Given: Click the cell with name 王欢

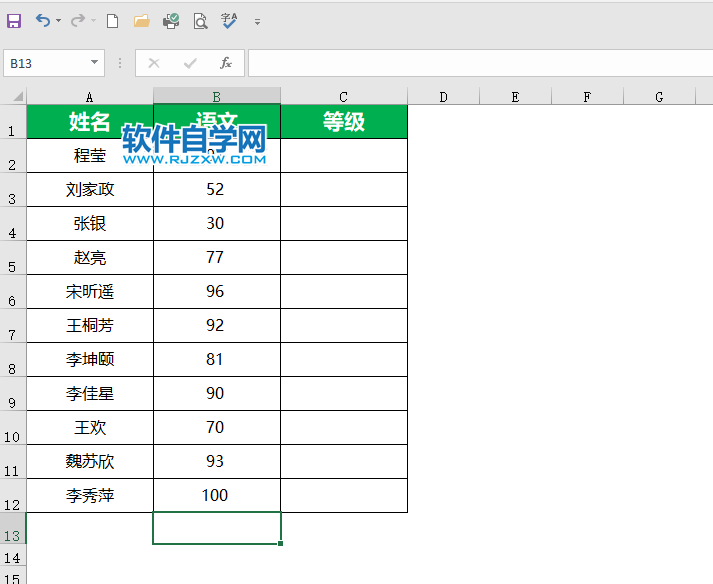Looking at the screenshot, I should (90, 428).
